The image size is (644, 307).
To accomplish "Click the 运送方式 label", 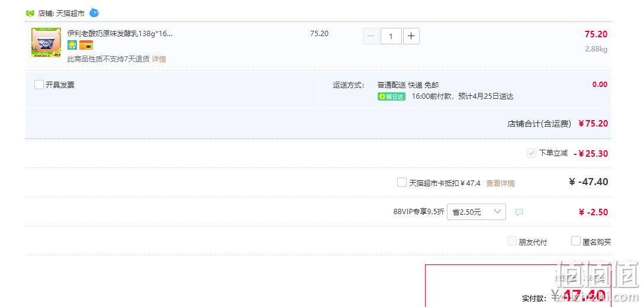I will point(348,85).
